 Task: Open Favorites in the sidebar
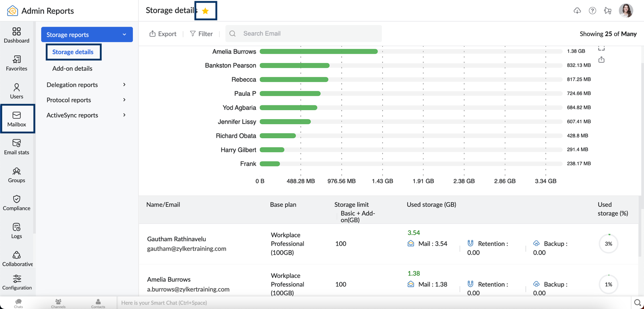click(17, 63)
